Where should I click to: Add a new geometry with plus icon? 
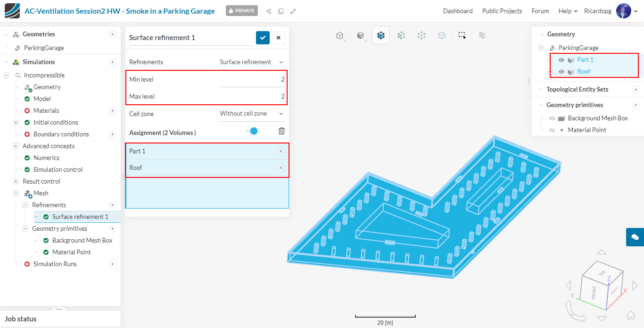112,34
